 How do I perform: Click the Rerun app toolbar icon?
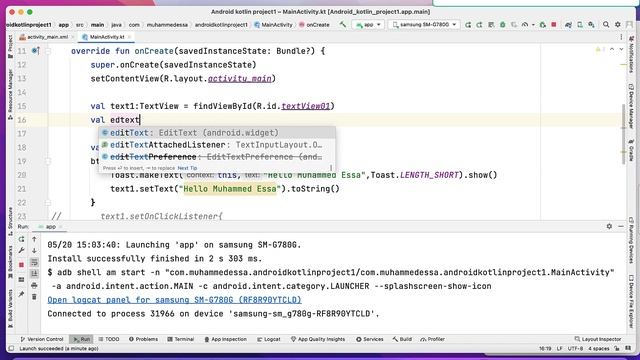(468, 25)
